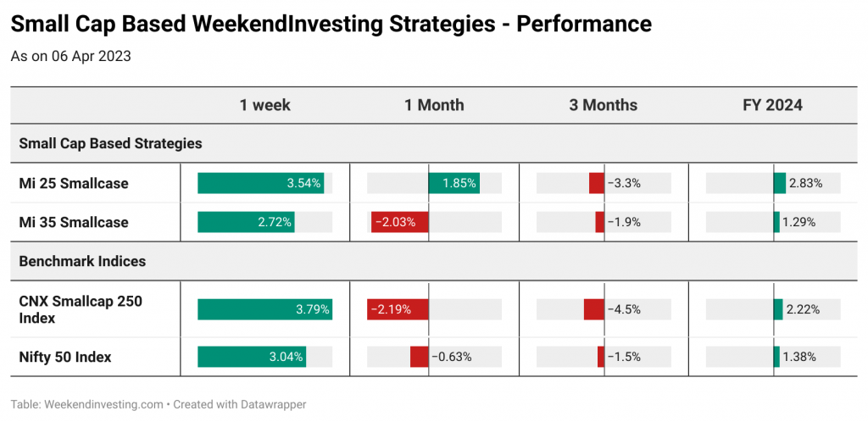Click the FY 2024 column header
The width and height of the screenshot is (868, 422).
pos(773,105)
